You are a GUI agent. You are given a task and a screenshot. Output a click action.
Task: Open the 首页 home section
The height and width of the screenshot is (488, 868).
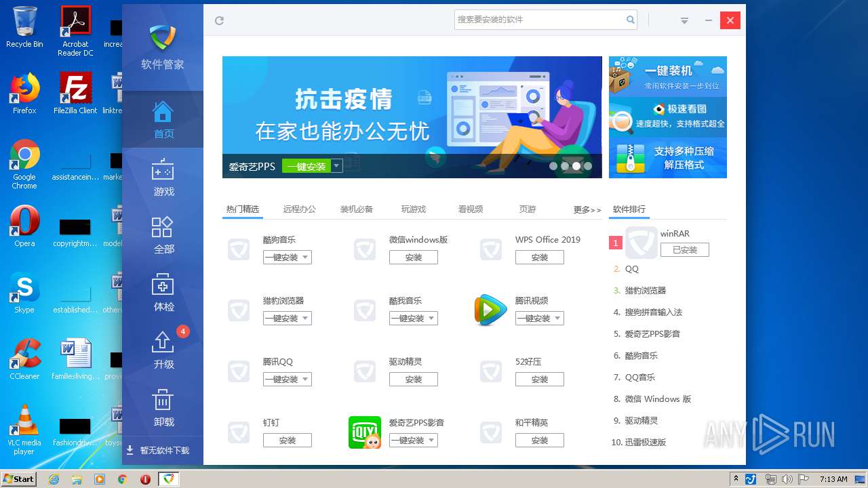(x=163, y=120)
